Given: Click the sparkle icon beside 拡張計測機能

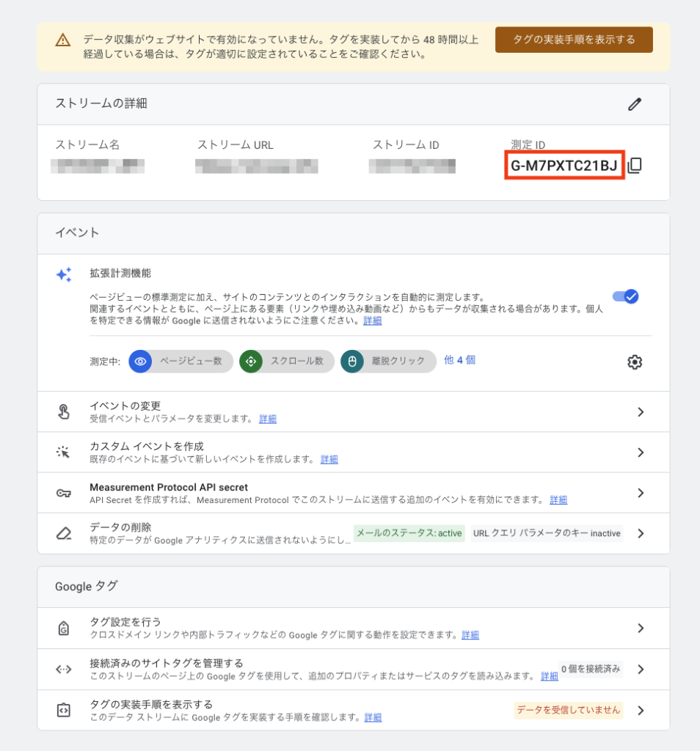Looking at the screenshot, I should tap(64, 275).
